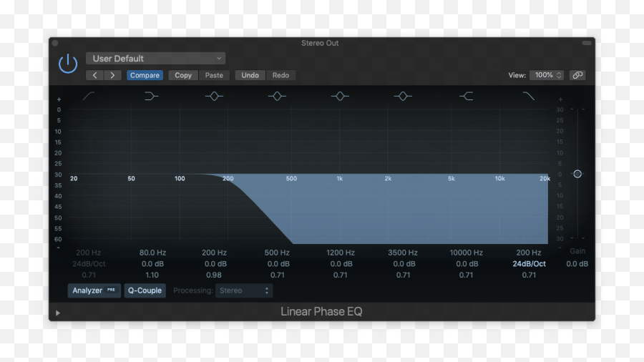
Task: Click 0.0 dB gain under 10000 Hz
Action: click(x=467, y=264)
